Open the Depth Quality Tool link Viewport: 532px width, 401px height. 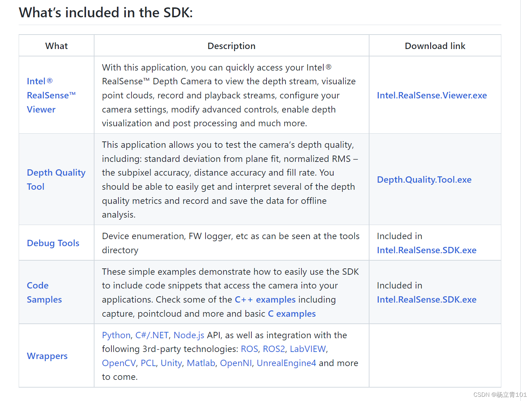point(56,173)
